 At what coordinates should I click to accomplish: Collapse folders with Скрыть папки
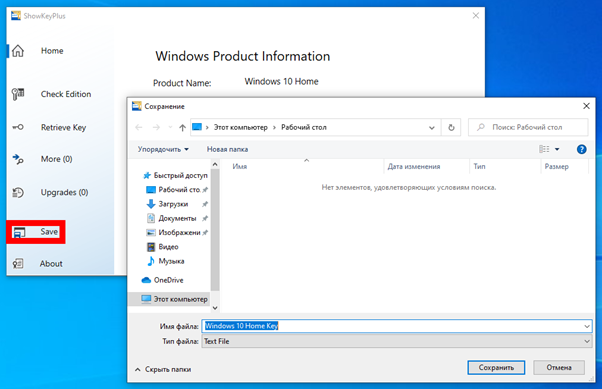163,369
